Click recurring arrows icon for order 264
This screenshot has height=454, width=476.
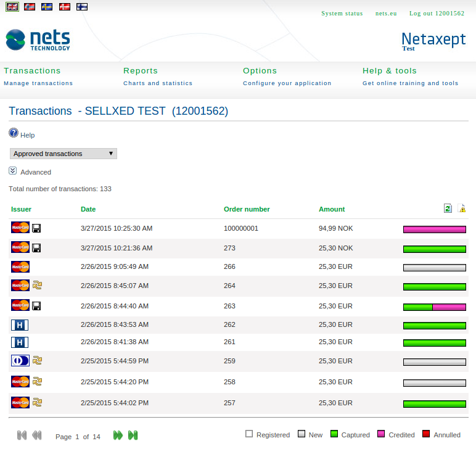[37, 285]
